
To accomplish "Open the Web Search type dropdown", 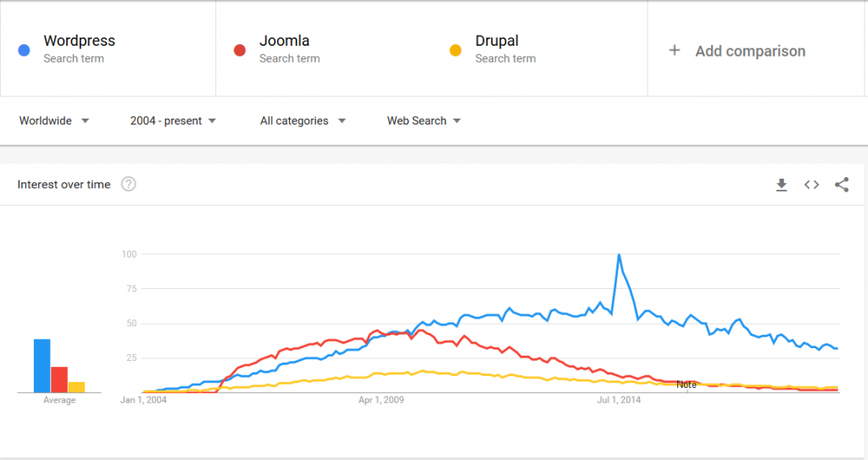I will (x=424, y=120).
